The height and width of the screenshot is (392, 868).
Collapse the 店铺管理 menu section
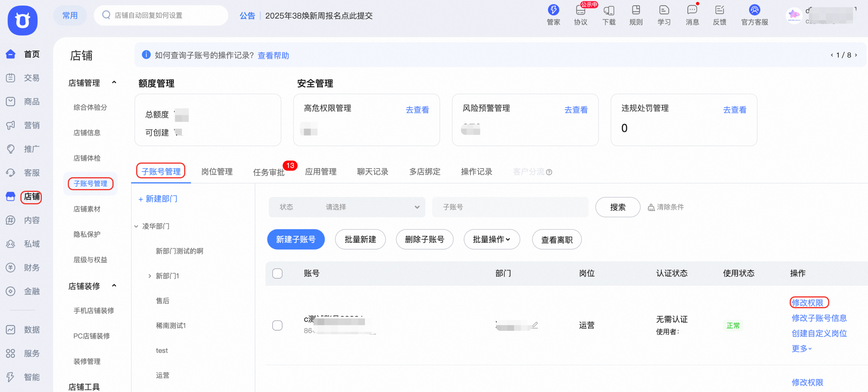pyautogui.click(x=114, y=83)
